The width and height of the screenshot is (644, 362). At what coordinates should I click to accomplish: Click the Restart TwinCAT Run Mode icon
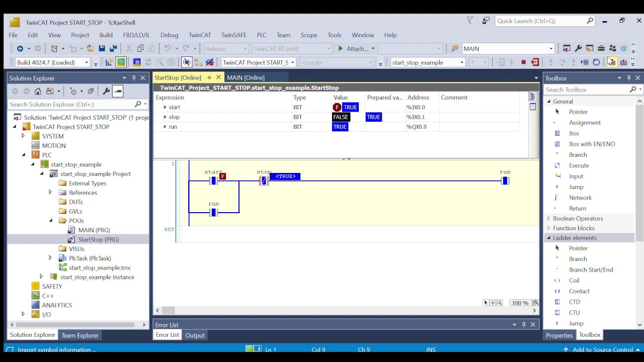(x=121, y=62)
